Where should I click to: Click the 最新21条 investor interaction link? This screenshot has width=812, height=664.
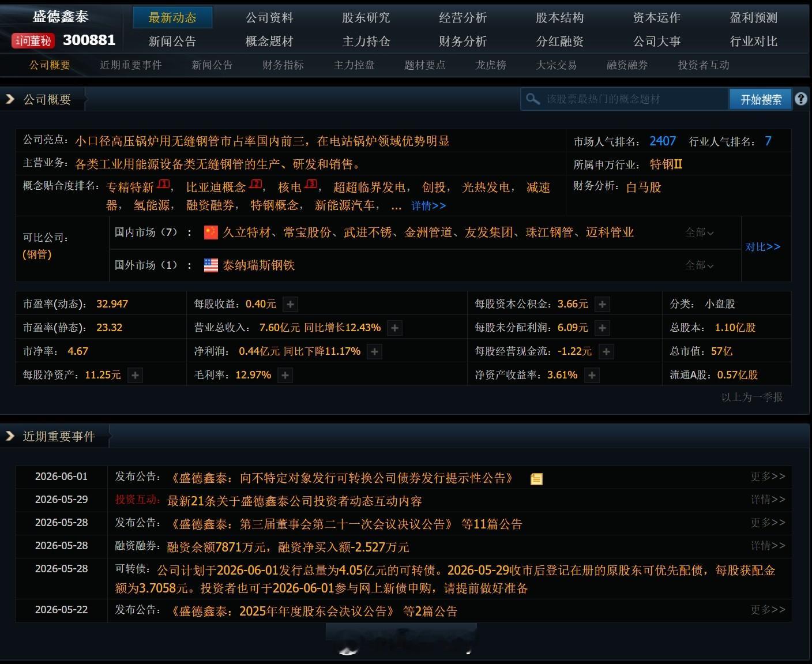click(x=294, y=501)
